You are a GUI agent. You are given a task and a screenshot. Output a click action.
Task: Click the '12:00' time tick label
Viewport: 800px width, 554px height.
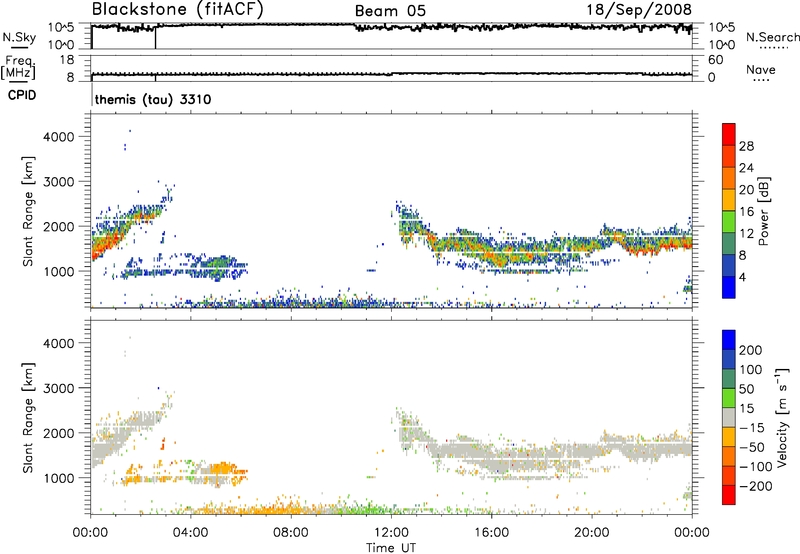click(x=391, y=533)
